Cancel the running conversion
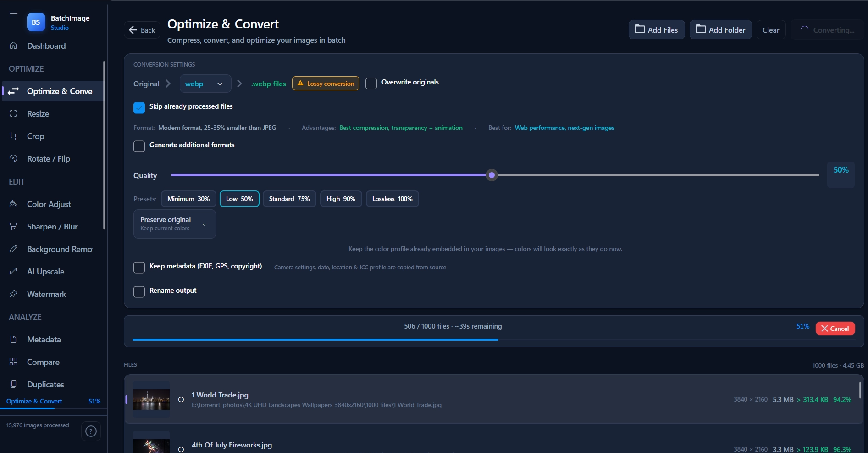 click(x=835, y=328)
